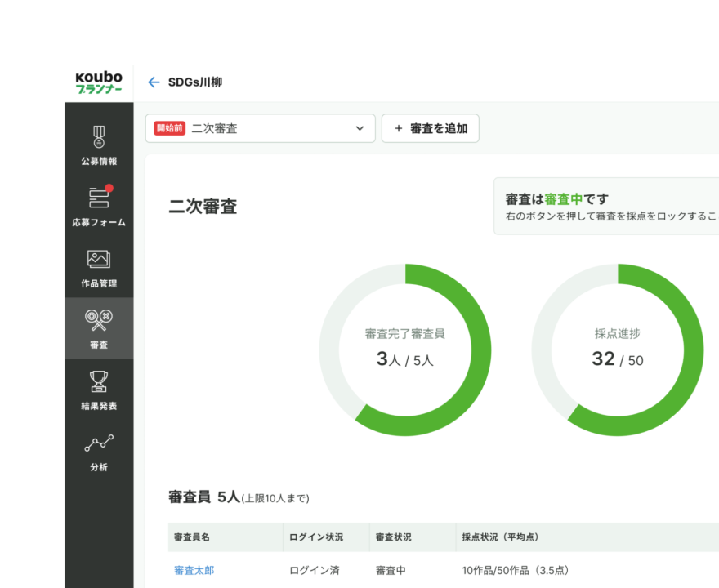
Task: Click the red 開始前 status badge
Action: coord(169,128)
